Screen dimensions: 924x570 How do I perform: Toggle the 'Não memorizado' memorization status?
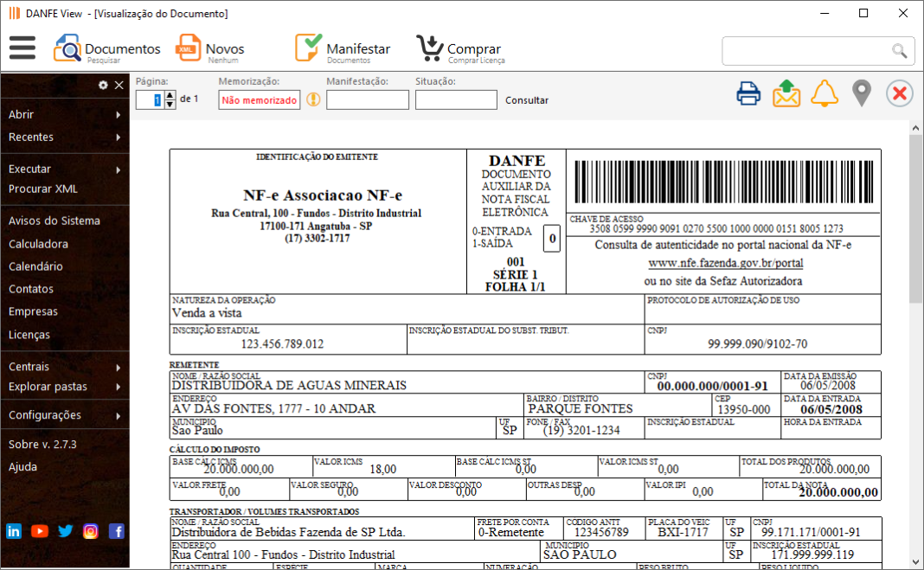pos(259,100)
